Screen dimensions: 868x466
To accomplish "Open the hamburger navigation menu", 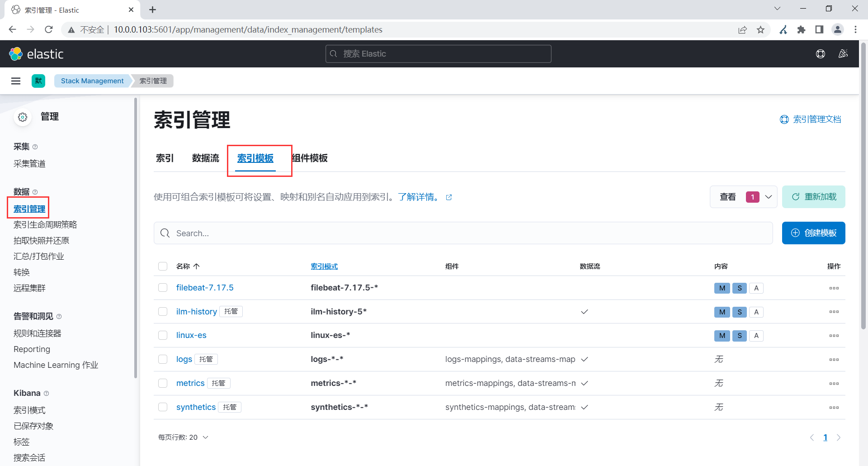I will pos(16,81).
